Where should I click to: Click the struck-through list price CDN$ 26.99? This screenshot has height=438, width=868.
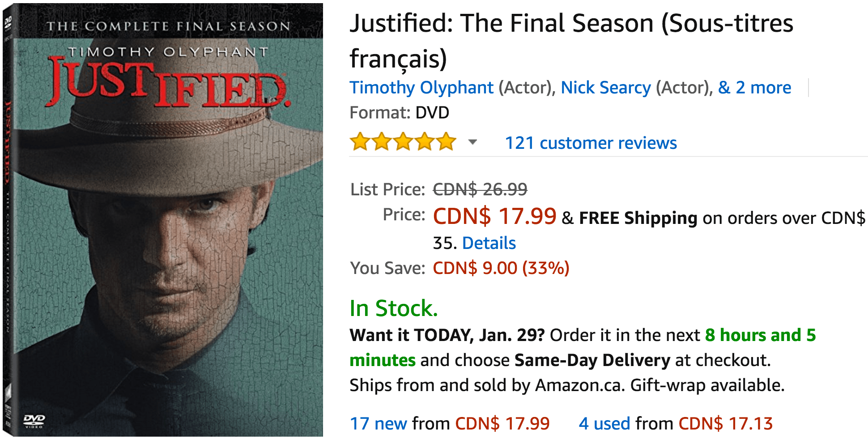click(x=480, y=190)
